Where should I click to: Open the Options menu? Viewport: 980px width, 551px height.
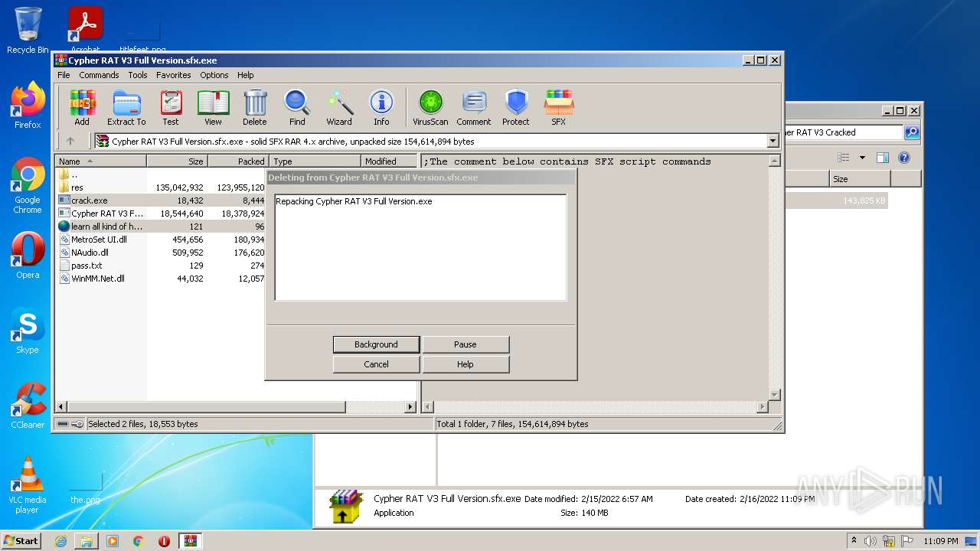[x=214, y=75]
